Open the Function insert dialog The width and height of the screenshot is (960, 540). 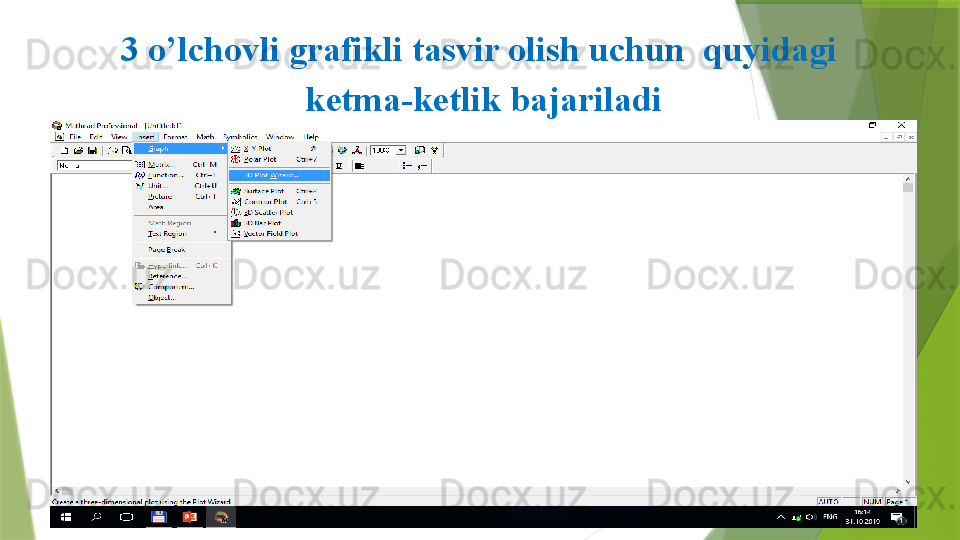(165, 175)
